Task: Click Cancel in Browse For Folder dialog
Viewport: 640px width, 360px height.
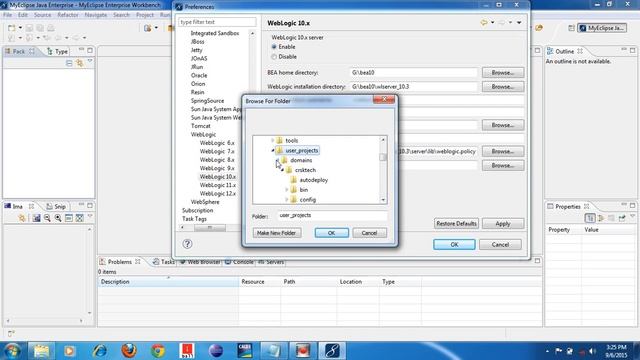Action: tap(369, 233)
